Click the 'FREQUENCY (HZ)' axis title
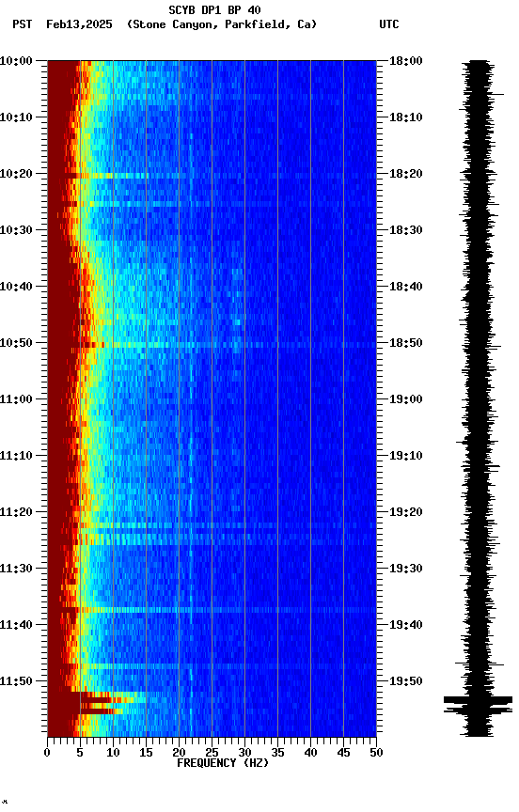519x812 pixels. pos(223,763)
